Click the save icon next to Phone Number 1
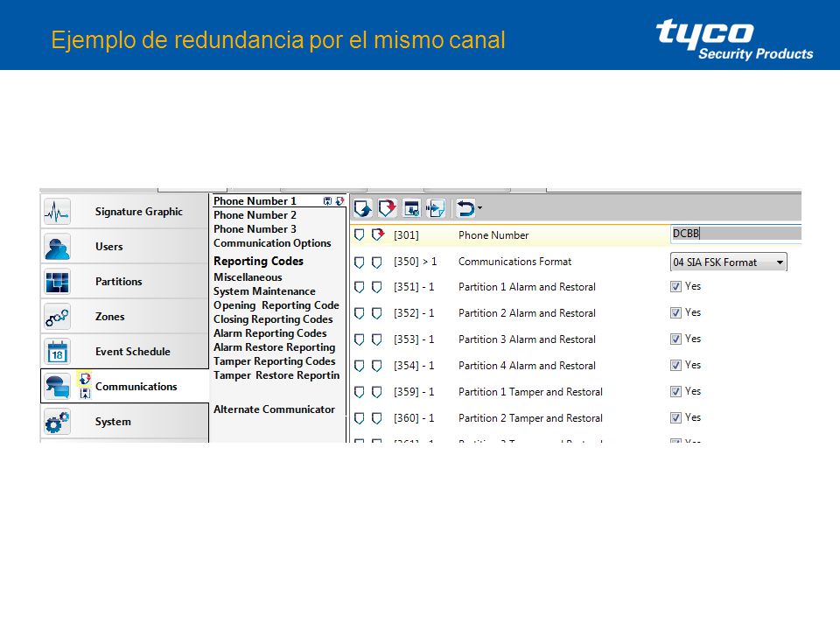Viewport: 840px width, 630px height. (x=327, y=201)
